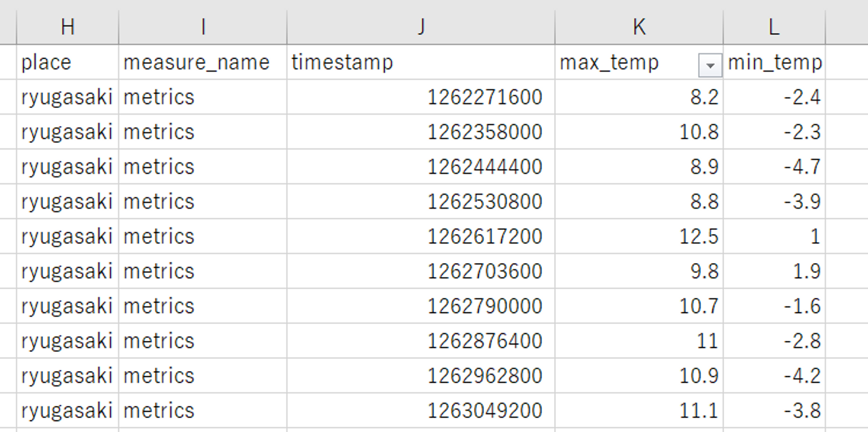Select min_temp cell showing -4.2
The image size is (868, 432).
point(774,376)
